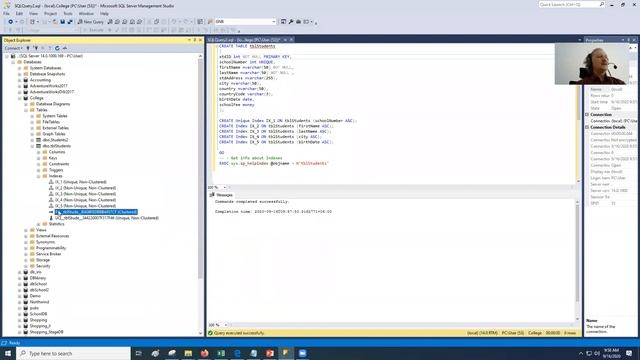Expand the System Databases folder
Screen dimensions: 640x360
click(20, 68)
